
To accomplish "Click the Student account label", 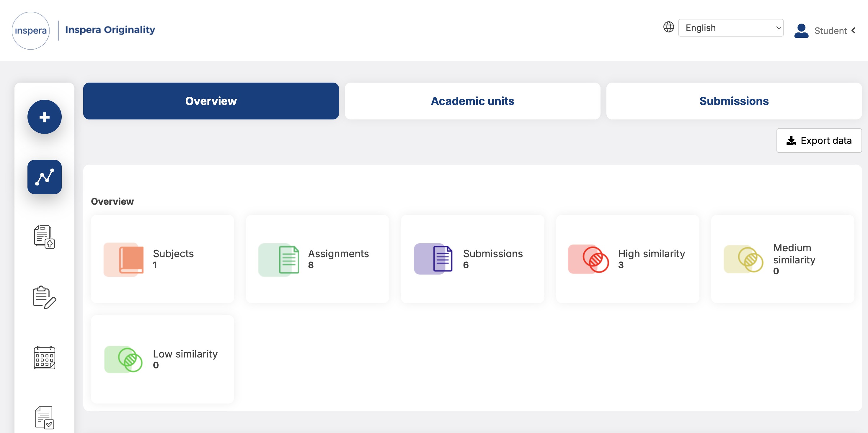I will click(830, 31).
